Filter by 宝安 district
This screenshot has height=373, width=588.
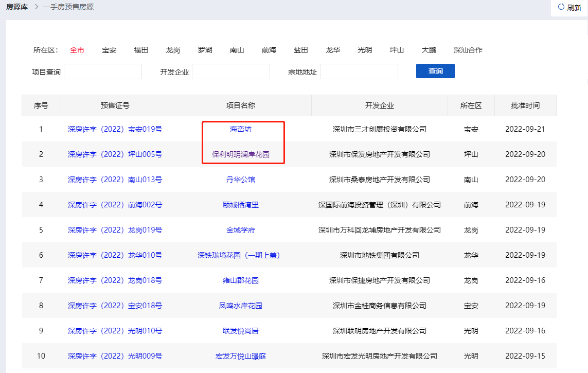click(109, 50)
